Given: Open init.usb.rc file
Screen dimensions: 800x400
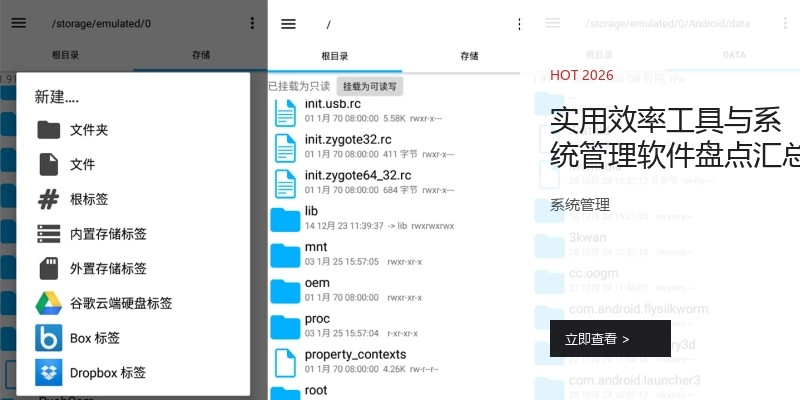Looking at the screenshot, I should 394,111.
